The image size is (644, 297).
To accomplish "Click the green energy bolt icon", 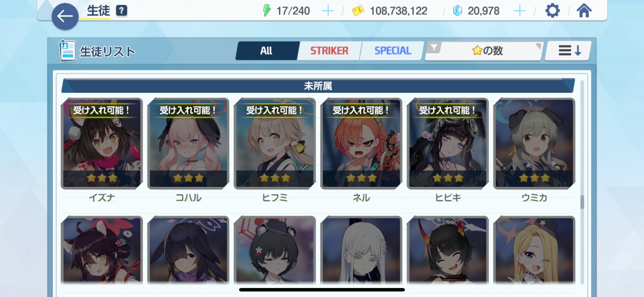I will (267, 11).
